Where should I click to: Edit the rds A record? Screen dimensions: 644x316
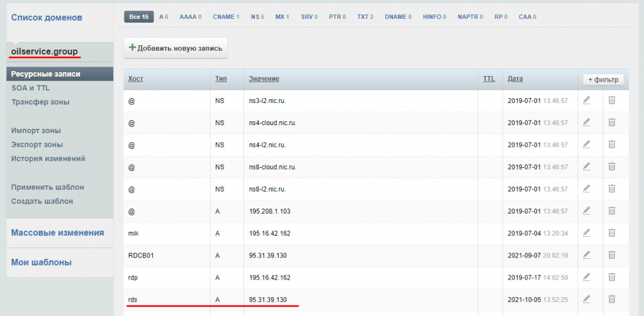click(x=586, y=299)
